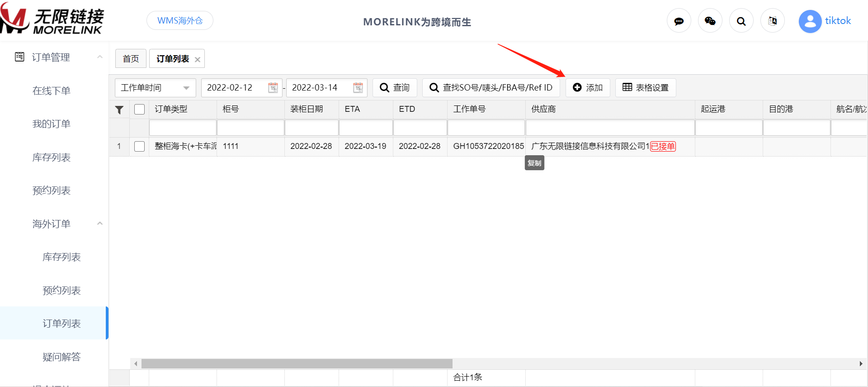Open the upper 库存列表 sidebar item
This screenshot has width=868, height=387.
(x=52, y=157)
